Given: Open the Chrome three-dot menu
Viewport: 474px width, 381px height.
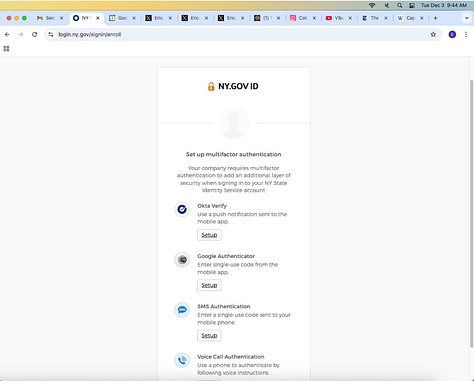Looking at the screenshot, I should (x=466, y=34).
